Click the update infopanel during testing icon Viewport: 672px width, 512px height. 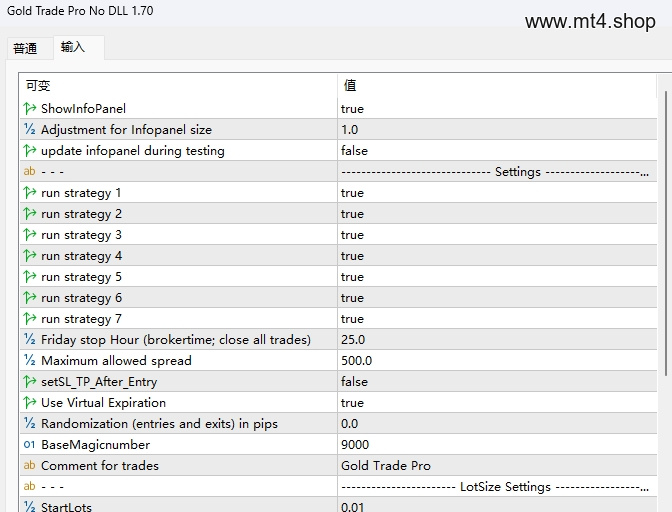pos(30,150)
